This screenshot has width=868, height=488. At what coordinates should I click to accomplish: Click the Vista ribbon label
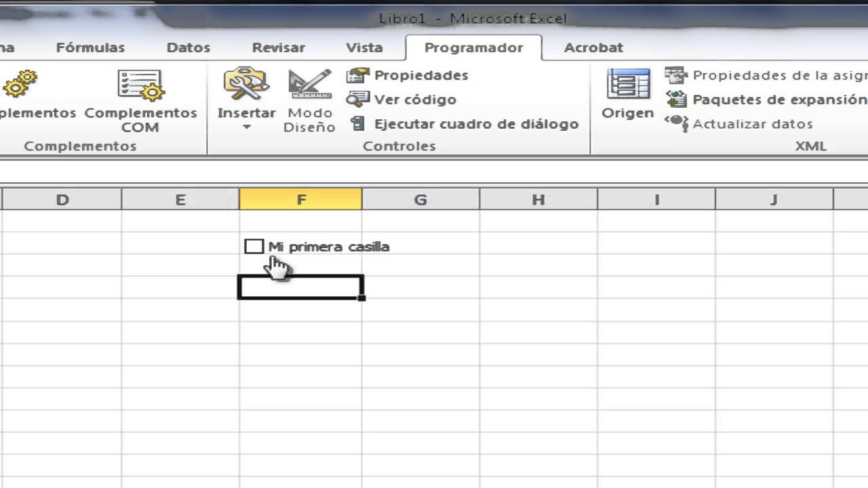click(364, 47)
